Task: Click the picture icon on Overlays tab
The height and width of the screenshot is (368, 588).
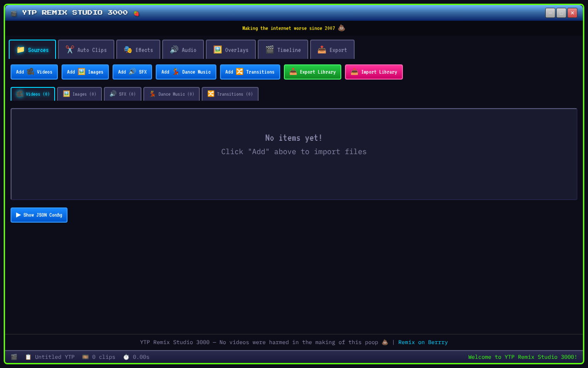Action: click(217, 50)
